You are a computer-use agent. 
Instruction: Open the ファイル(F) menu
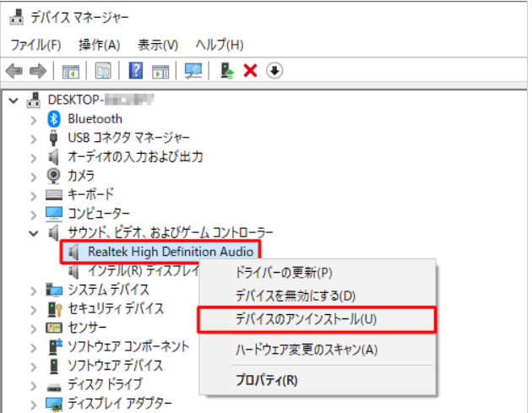click(36, 45)
